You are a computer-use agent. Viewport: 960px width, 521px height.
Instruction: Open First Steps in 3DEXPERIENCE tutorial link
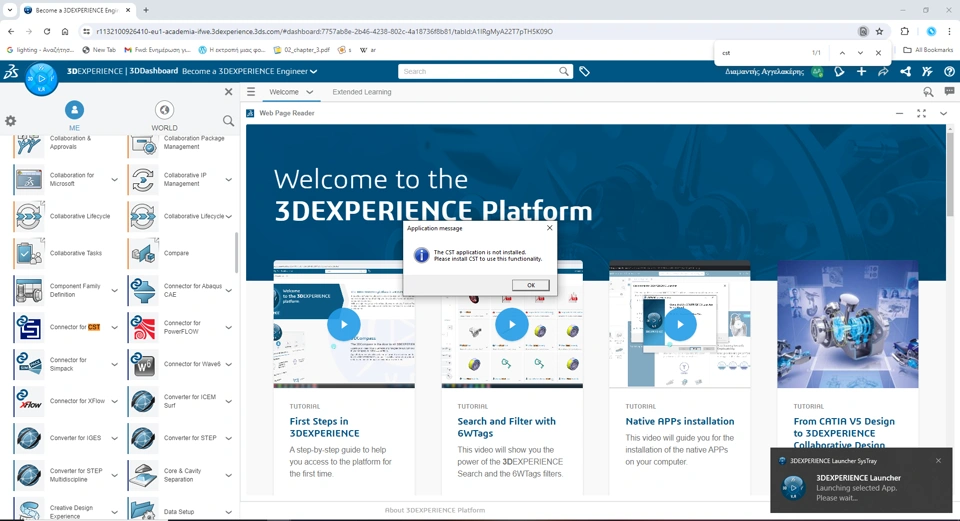pyautogui.click(x=324, y=427)
